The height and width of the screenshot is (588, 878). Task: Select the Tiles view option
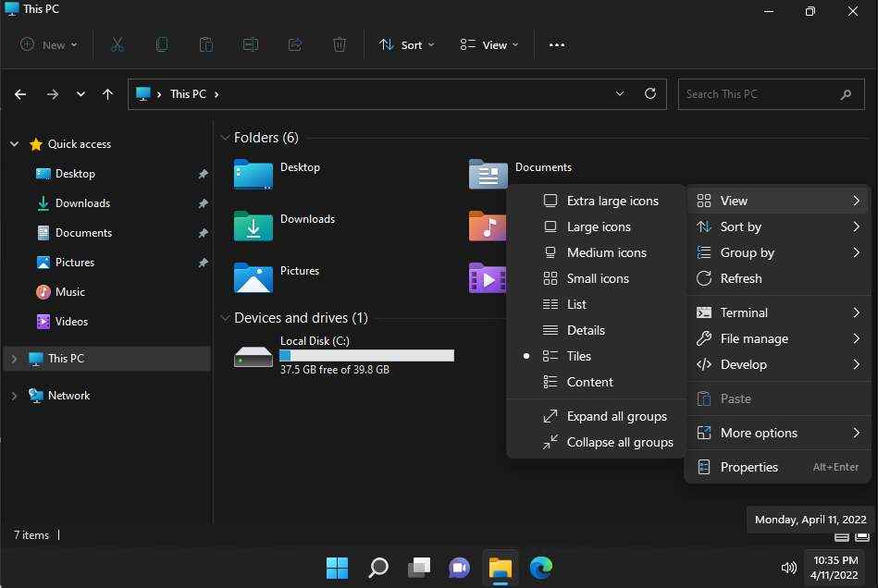(x=579, y=356)
